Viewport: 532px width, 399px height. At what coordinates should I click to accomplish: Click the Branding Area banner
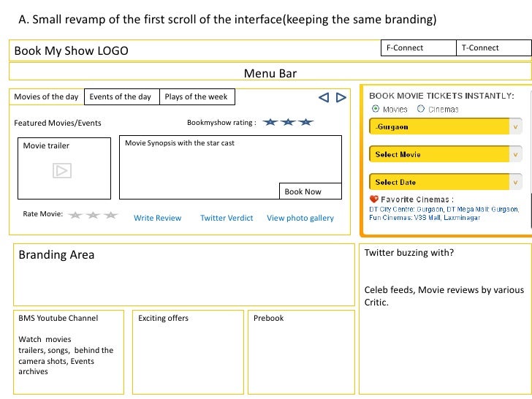(x=184, y=275)
